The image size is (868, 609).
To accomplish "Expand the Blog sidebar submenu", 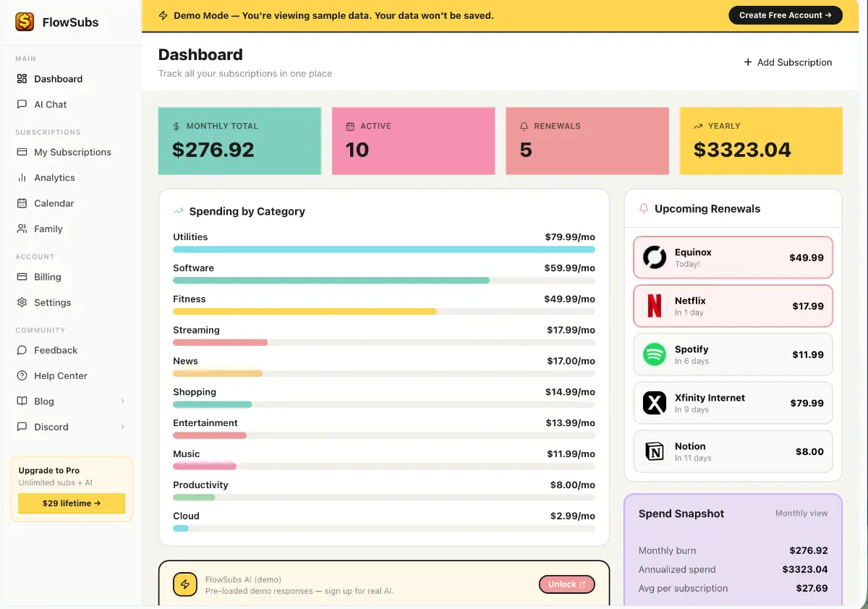I will [122, 401].
